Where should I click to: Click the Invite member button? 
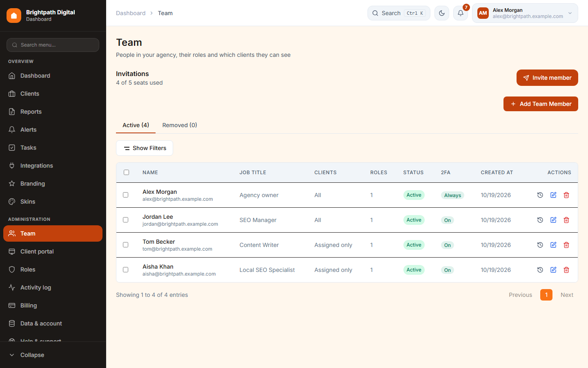pyautogui.click(x=547, y=78)
